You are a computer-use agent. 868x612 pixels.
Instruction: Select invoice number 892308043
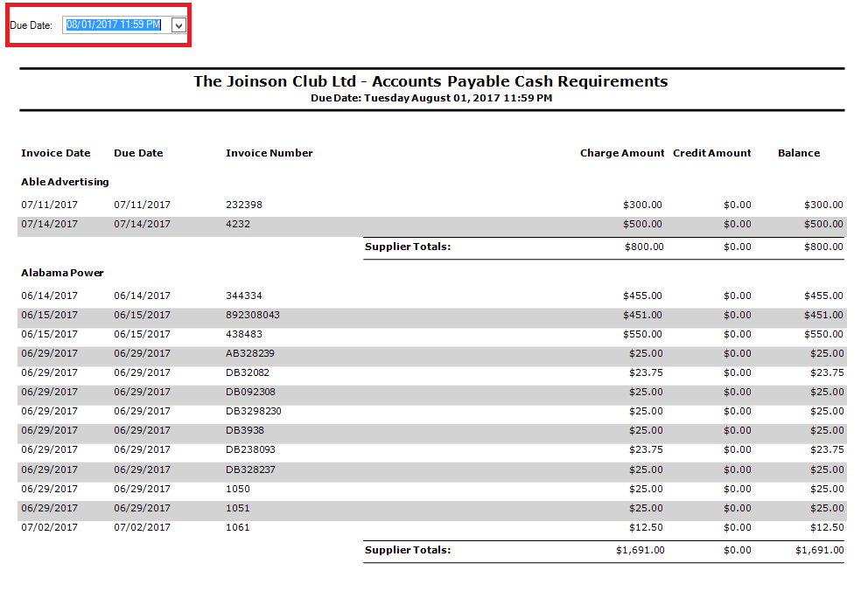click(x=253, y=315)
